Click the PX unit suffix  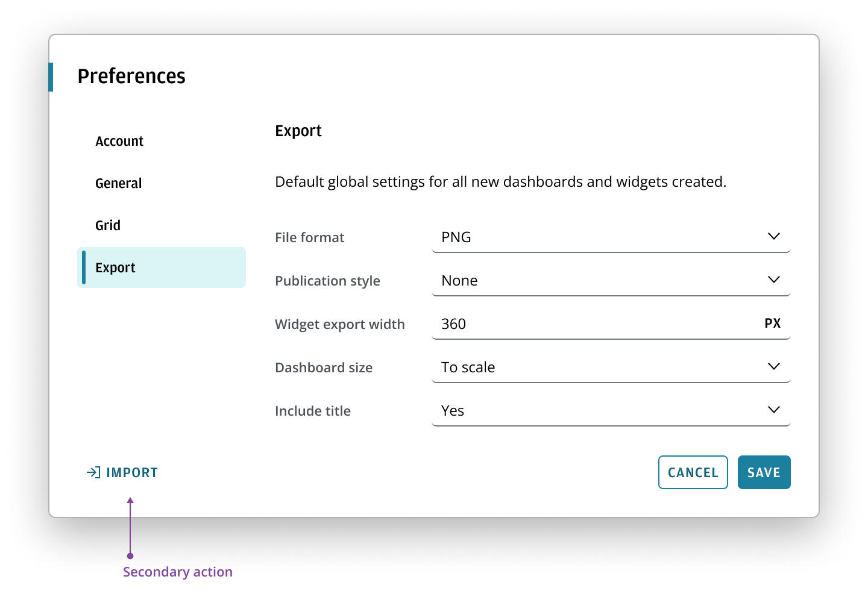point(772,323)
